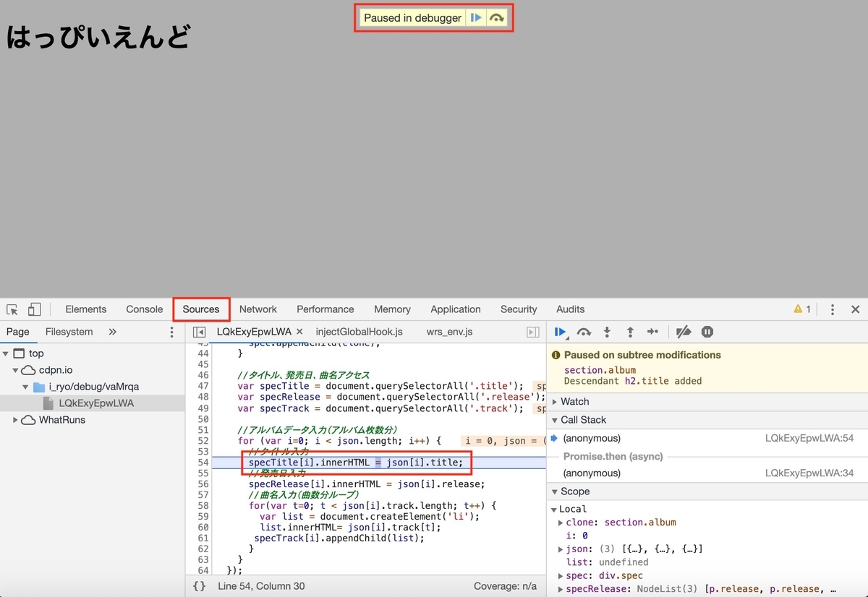Open the Memory tab
868x597 pixels.
[x=393, y=309]
